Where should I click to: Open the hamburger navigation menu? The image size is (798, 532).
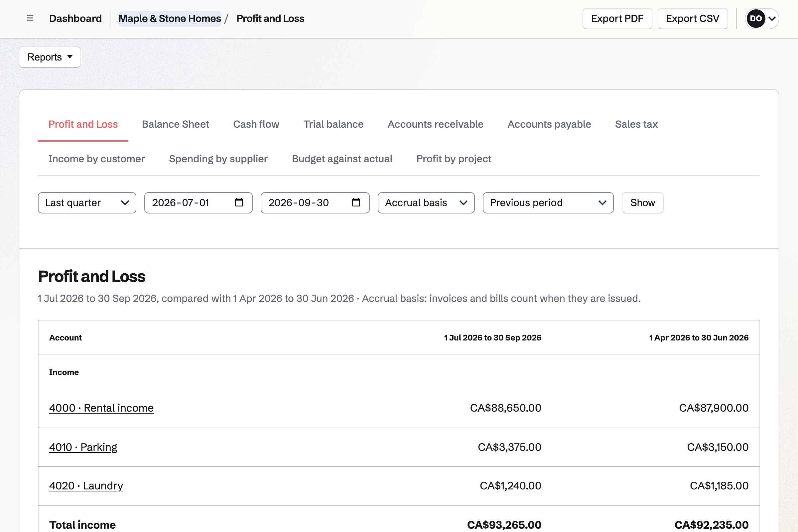click(30, 18)
